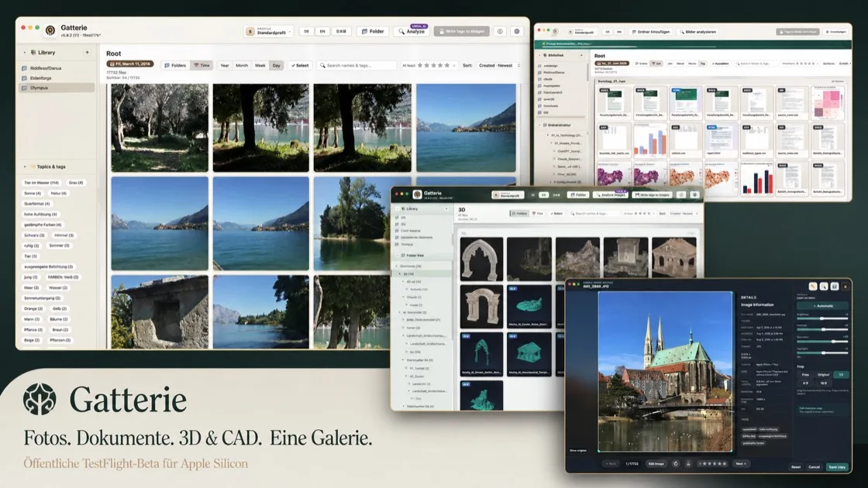Switch language to DE in main window
Viewport: 868px width, 488px height.
click(x=306, y=32)
